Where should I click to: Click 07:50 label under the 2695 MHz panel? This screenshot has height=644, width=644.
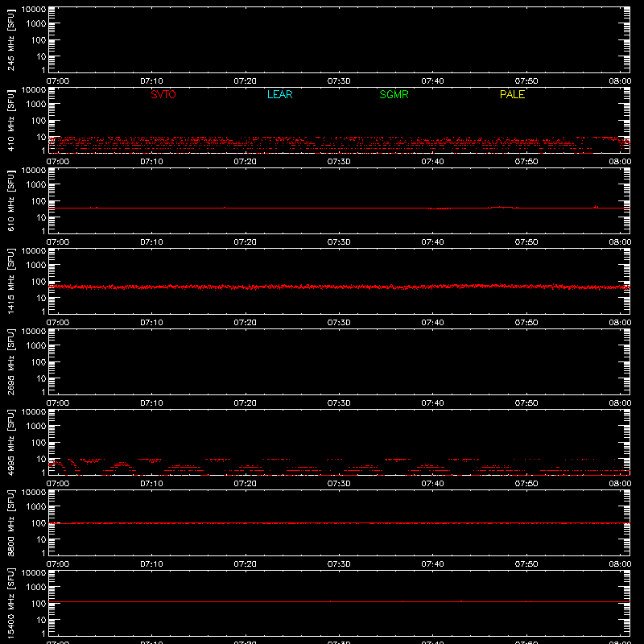pos(526,403)
